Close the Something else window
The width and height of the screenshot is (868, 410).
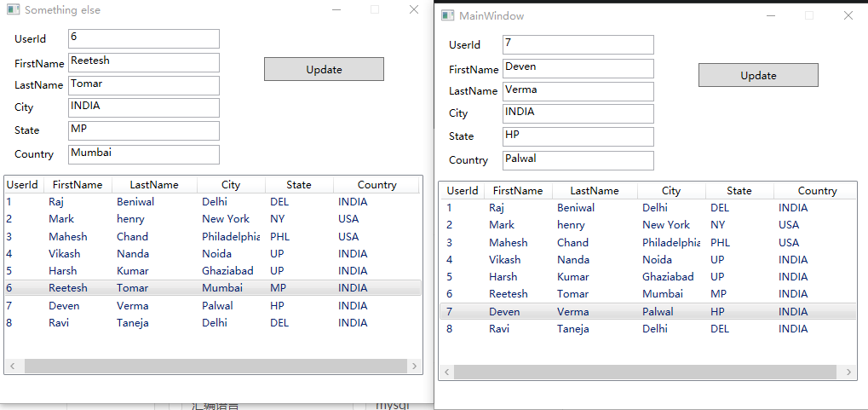[414, 9]
